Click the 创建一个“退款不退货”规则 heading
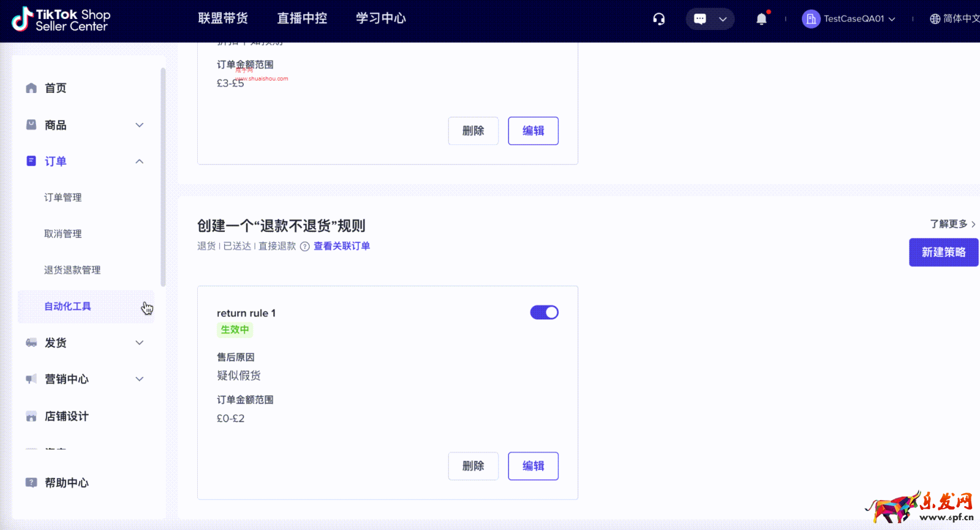Image resolution: width=980 pixels, height=530 pixels. tap(281, 226)
